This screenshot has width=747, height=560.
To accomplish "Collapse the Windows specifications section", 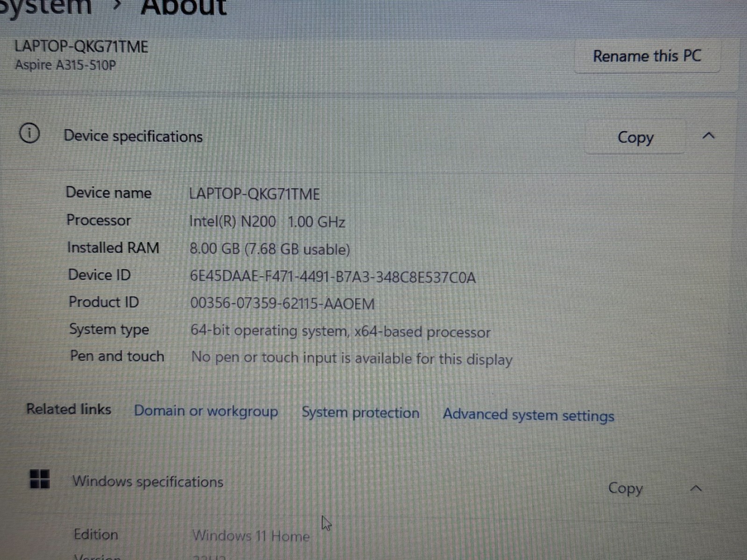I will pyautogui.click(x=696, y=489).
